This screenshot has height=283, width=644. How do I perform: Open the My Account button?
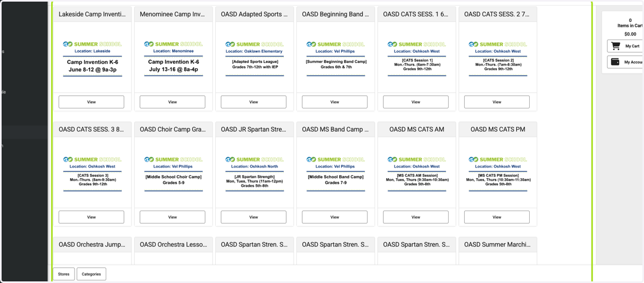point(626,62)
